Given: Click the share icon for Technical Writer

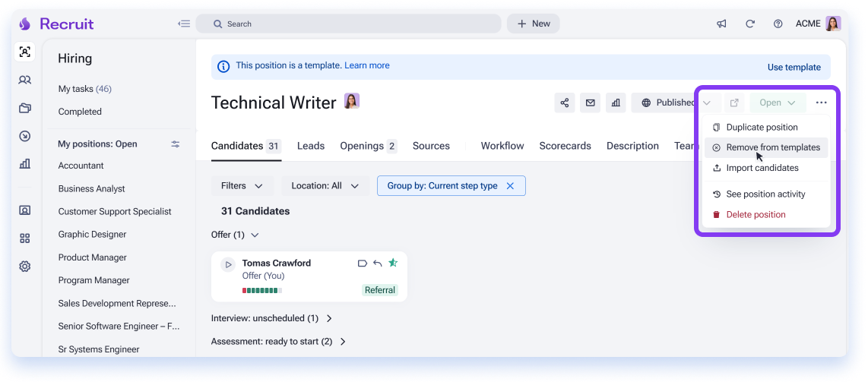Looking at the screenshot, I should tap(565, 103).
